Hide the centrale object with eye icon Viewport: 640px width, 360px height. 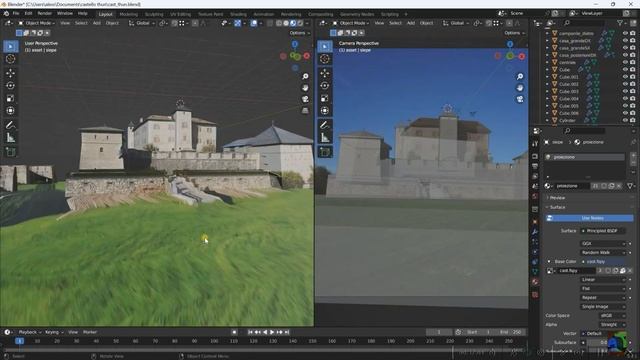[625, 62]
